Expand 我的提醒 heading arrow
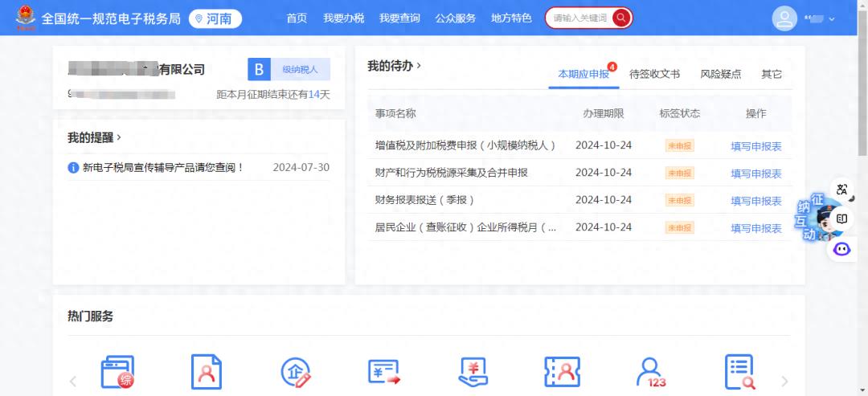 click(x=119, y=137)
